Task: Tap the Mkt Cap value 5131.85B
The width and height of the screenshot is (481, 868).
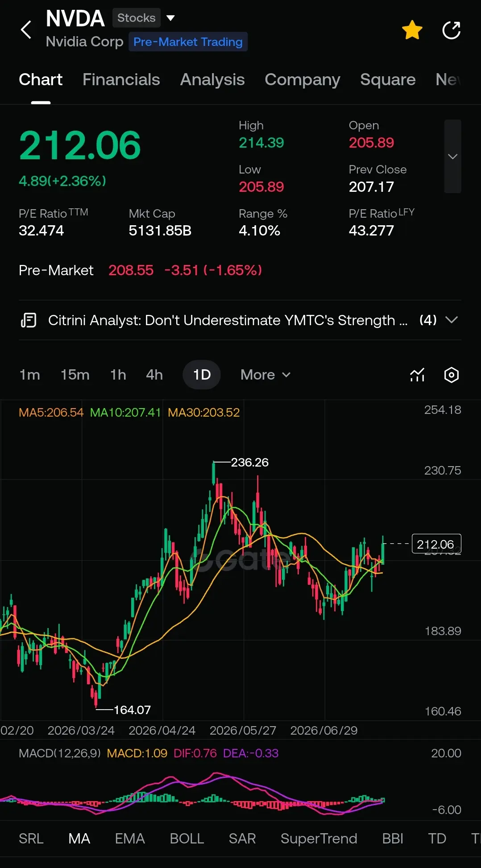Action: click(160, 231)
